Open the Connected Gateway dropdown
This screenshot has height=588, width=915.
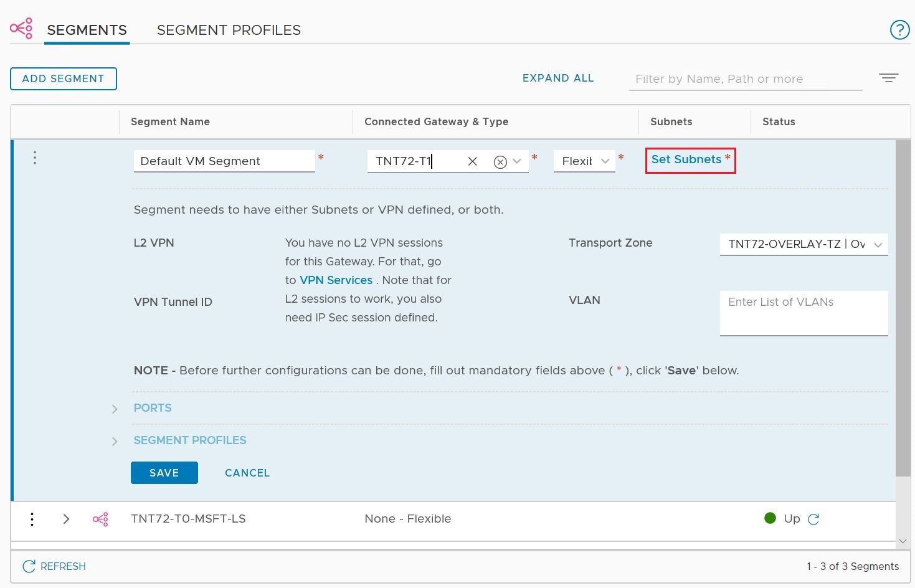point(517,161)
